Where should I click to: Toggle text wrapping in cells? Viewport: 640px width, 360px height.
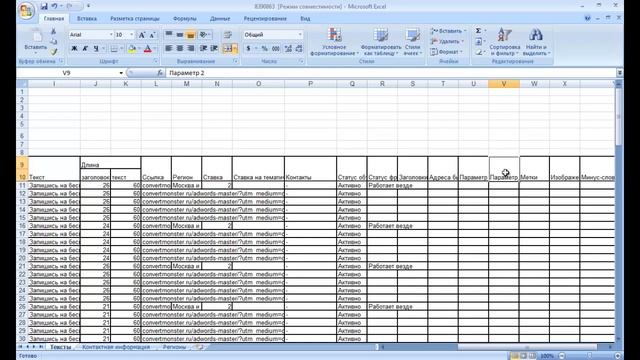[x=228, y=35]
